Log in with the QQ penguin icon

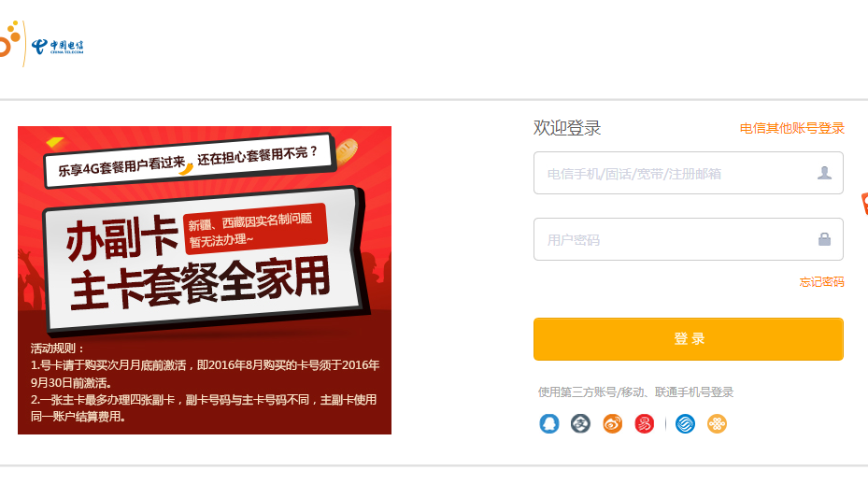coord(549,423)
